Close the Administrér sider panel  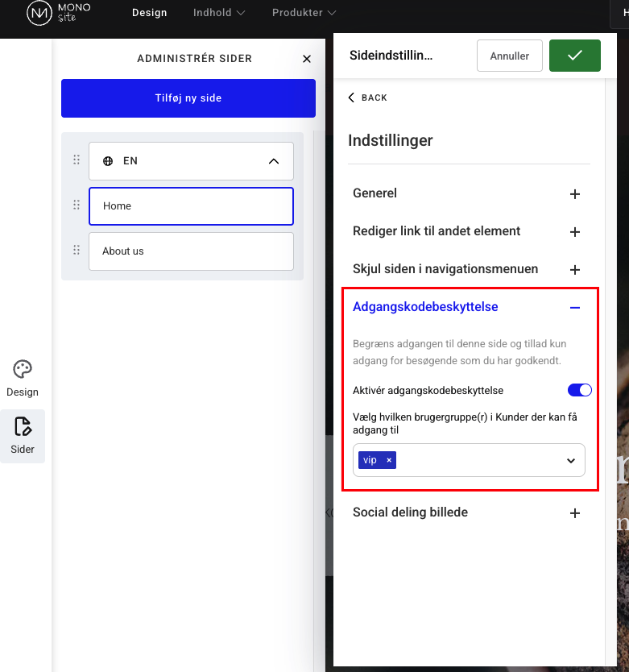pyautogui.click(x=306, y=59)
